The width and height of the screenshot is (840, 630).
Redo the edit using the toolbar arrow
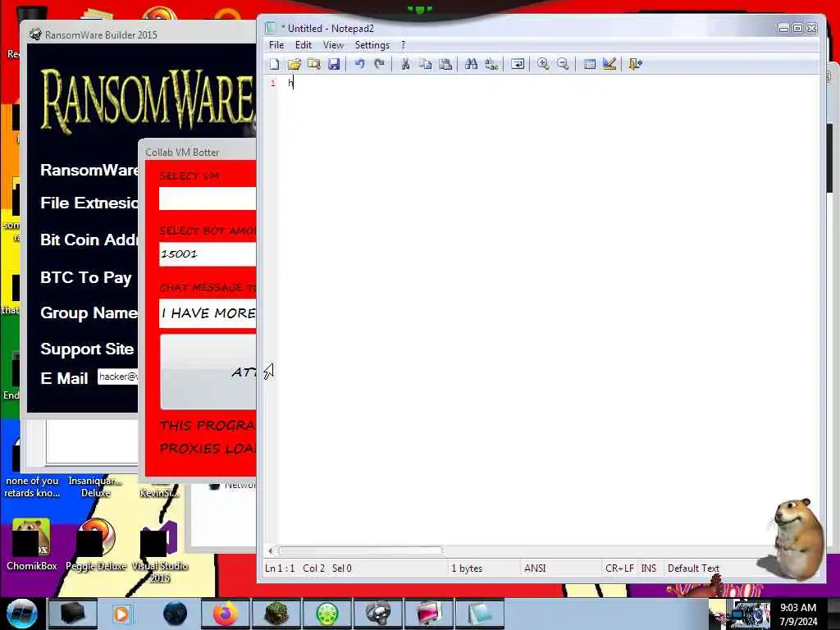tap(379, 64)
